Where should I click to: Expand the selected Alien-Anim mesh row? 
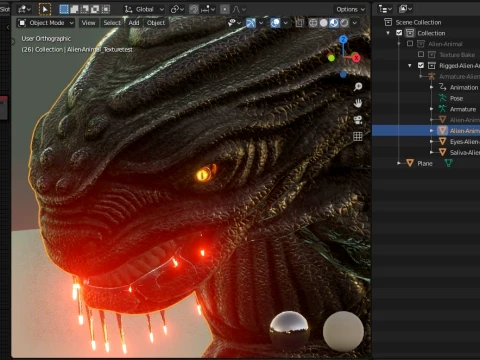pyautogui.click(x=432, y=131)
